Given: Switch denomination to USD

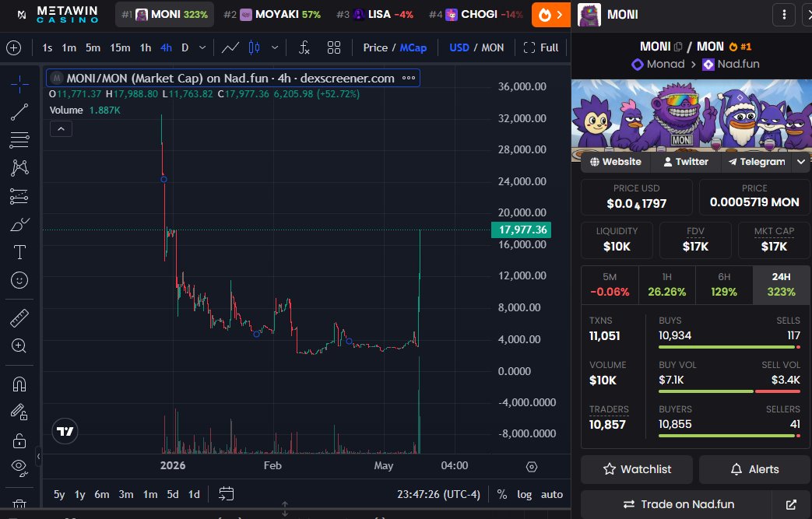Looking at the screenshot, I should 459,47.
